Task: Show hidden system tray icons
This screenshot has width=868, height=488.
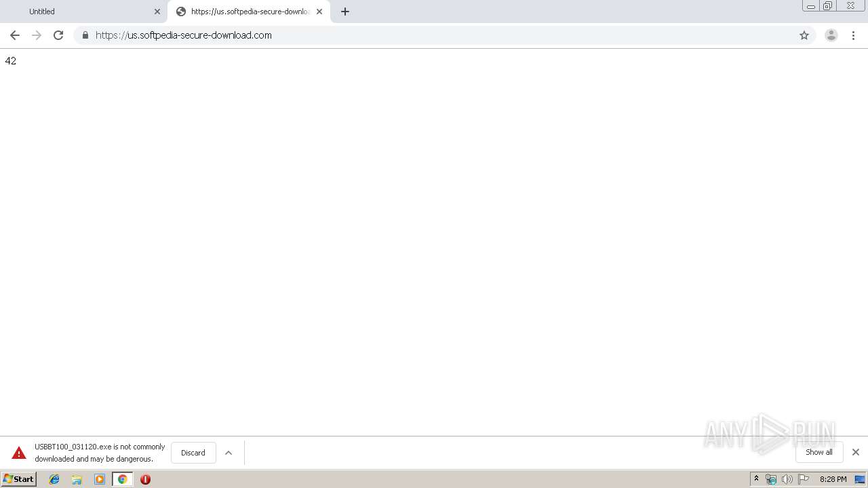Action: click(x=757, y=479)
